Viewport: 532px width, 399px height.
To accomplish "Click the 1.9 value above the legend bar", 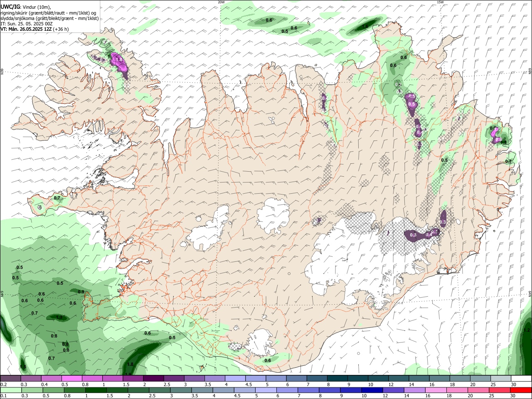I will tap(128, 374).
